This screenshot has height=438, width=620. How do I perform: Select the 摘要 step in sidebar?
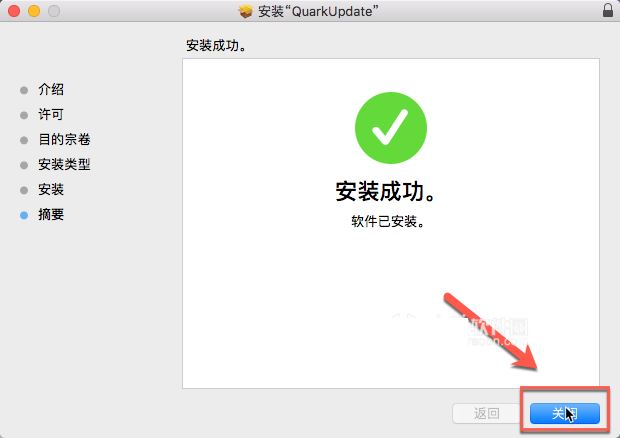[51, 215]
